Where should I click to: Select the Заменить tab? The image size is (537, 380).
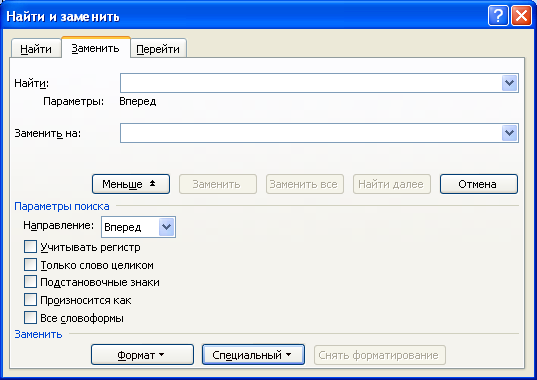coord(96,48)
